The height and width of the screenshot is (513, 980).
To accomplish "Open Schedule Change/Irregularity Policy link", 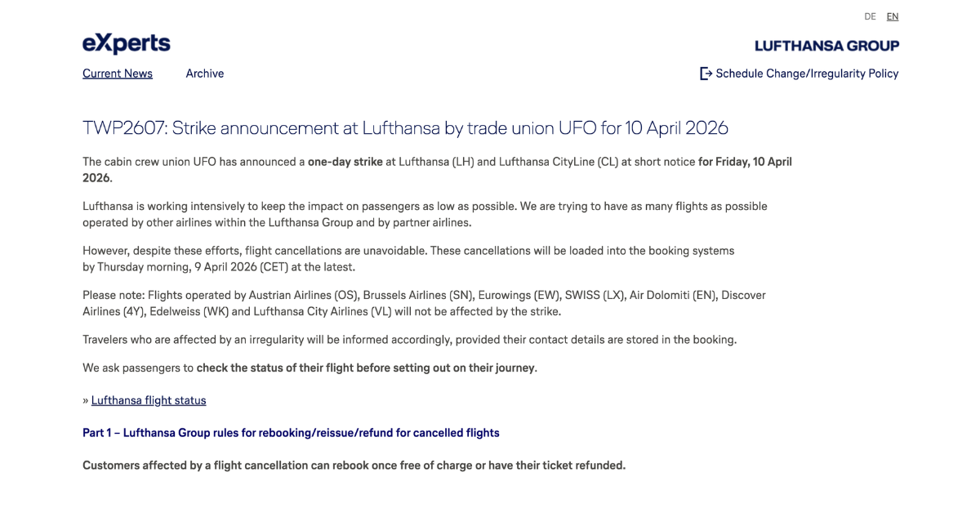I will (807, 74).
